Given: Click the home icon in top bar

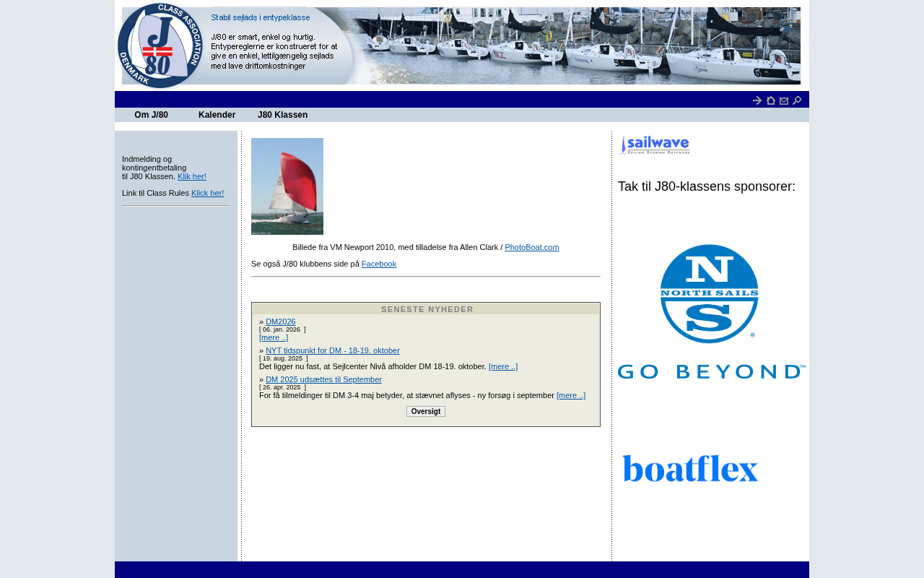Looking at the screenshot, I should coord(771,100).
